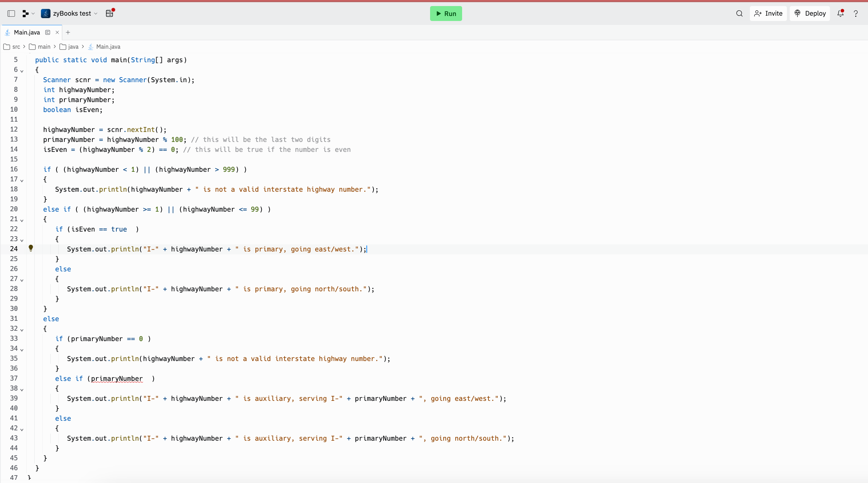868x483 pixels.
Task: Toggle the sidebar panel icon
Action: click(11, 13)
